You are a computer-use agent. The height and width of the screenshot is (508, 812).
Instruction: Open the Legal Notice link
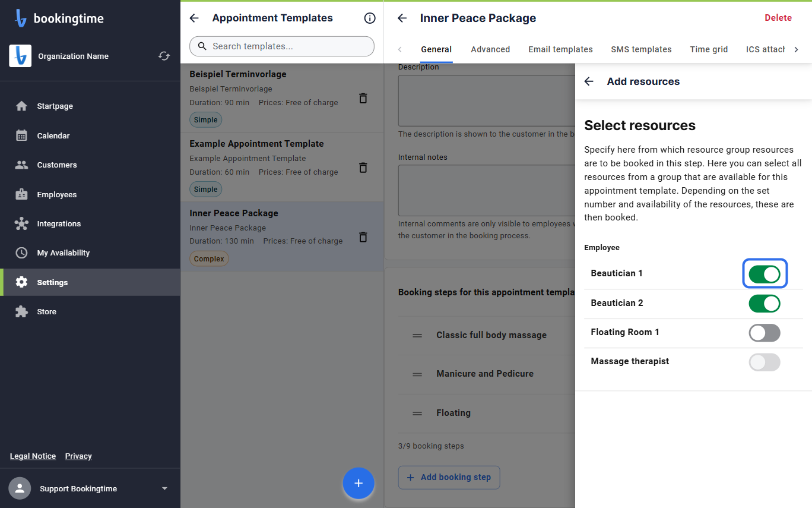pyautogui.click(x=33, y=456)
